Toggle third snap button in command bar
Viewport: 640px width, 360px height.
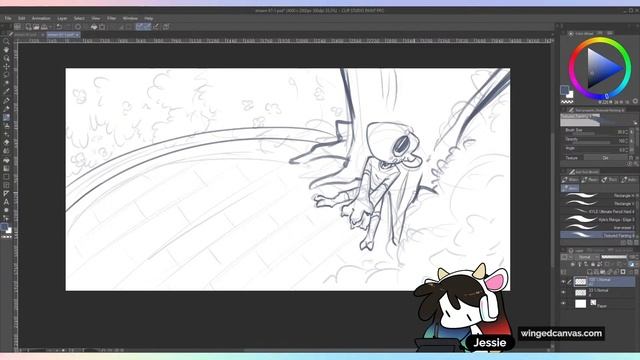(x=156, y=27)
